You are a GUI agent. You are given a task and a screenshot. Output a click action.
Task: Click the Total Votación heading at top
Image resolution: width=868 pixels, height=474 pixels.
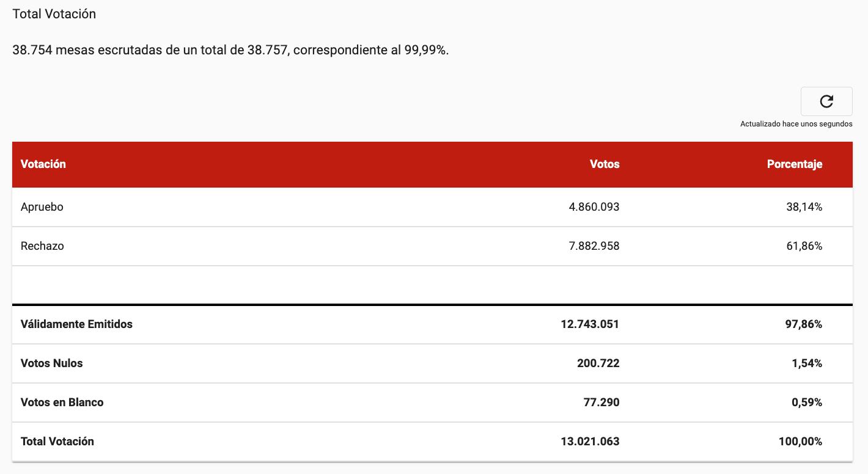pyautogui.click(x=54, y=14)
